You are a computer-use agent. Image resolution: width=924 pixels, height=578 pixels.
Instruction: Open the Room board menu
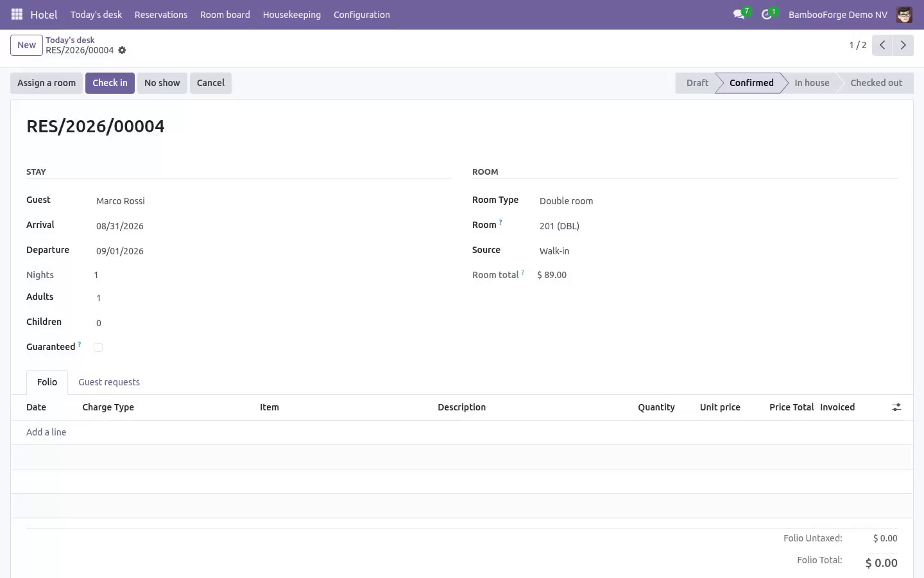coord(225,15)
